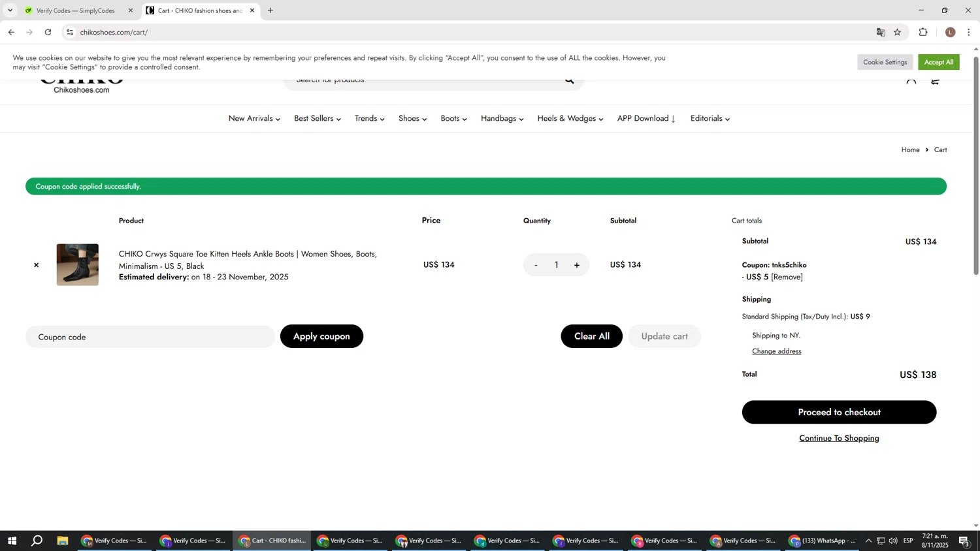Open the user account icon

tap(911, 82)
